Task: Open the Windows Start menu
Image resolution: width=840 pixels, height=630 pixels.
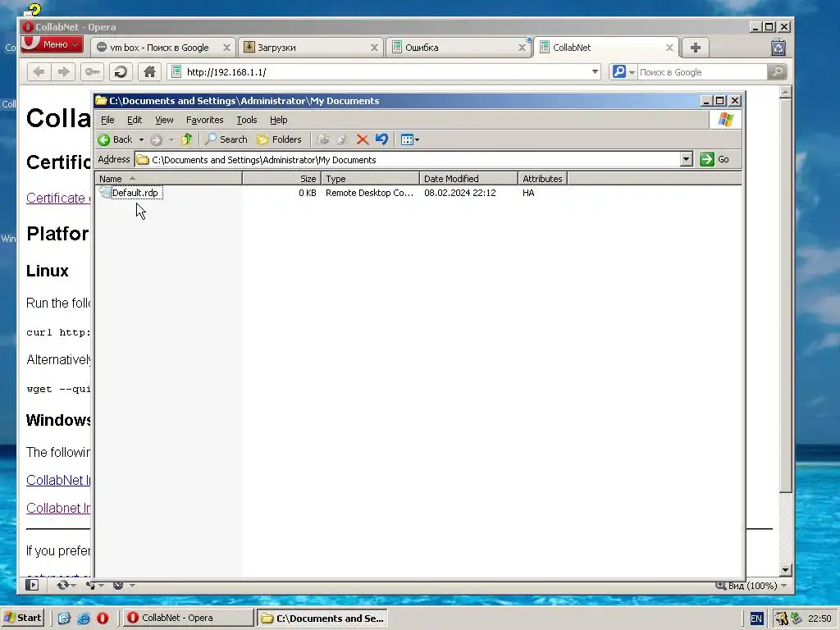Action: coord(23,618)
